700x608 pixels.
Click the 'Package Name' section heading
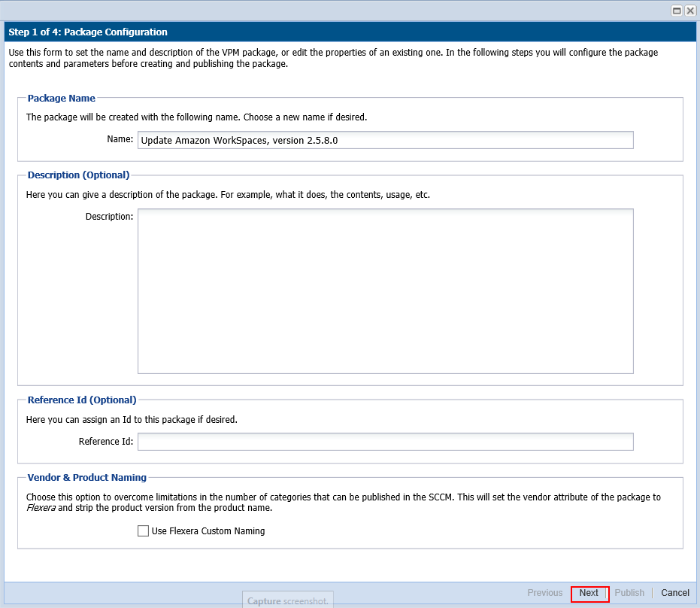tap(62, 98)
